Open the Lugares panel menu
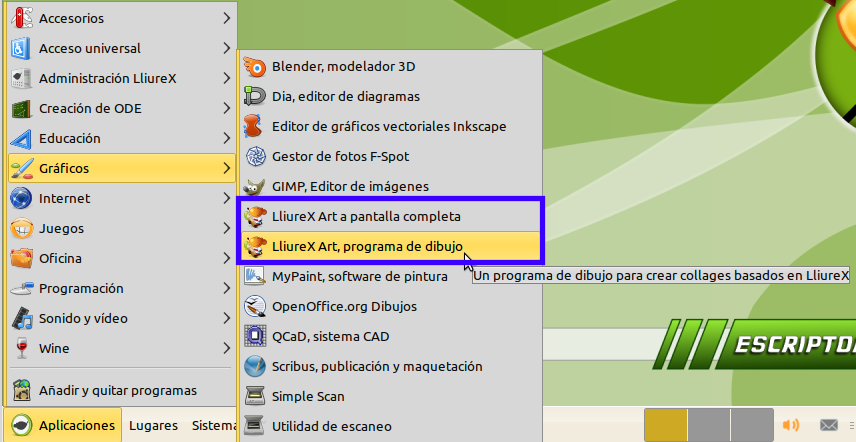856x442 pixels. point(153,426)
